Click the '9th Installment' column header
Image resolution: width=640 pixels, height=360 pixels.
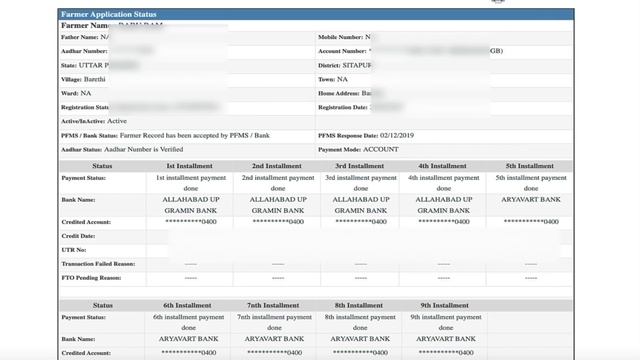444,305
